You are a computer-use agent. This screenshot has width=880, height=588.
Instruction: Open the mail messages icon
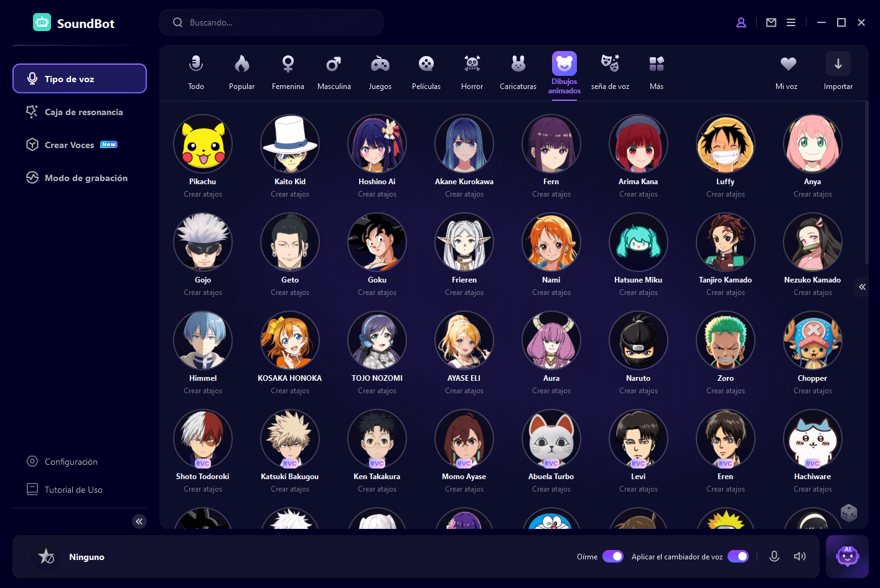pyautogui.click(x=771, y=22)
